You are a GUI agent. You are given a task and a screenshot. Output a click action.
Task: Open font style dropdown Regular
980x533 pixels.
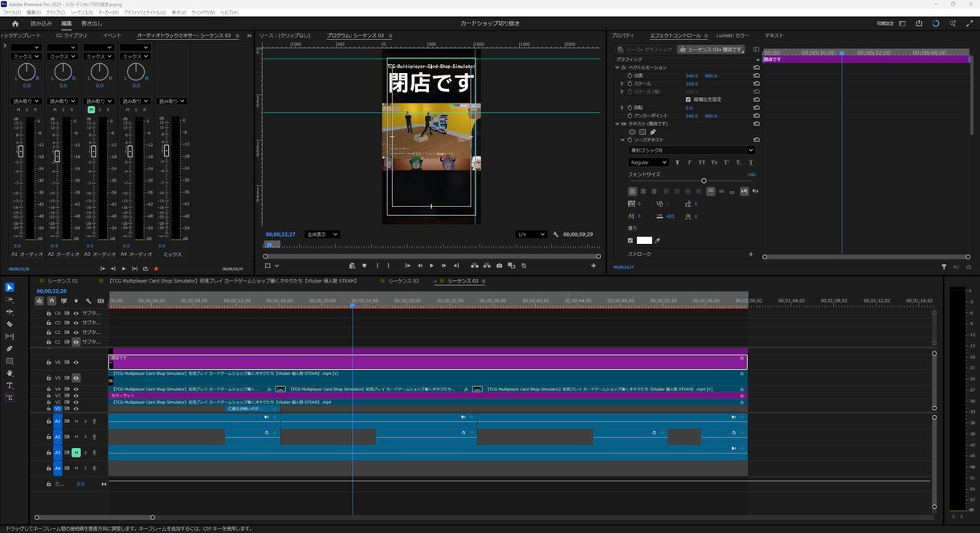click(x=649, y=162)
